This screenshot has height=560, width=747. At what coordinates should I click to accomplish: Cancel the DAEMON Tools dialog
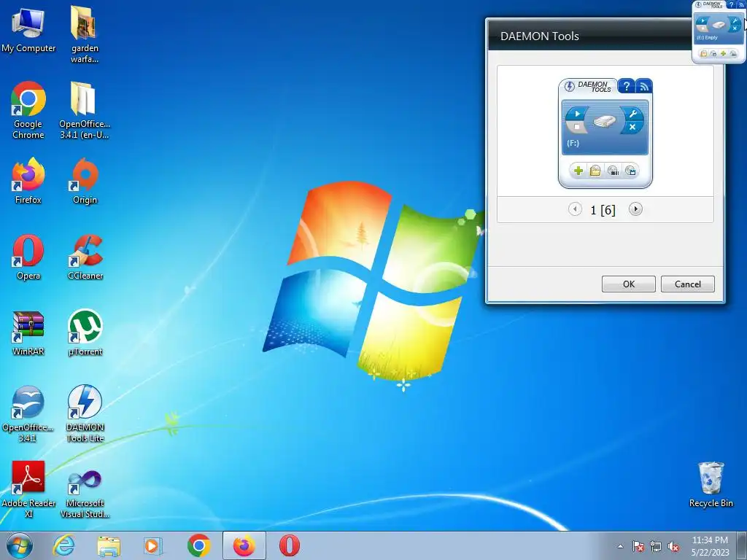[x=687, y=284]
